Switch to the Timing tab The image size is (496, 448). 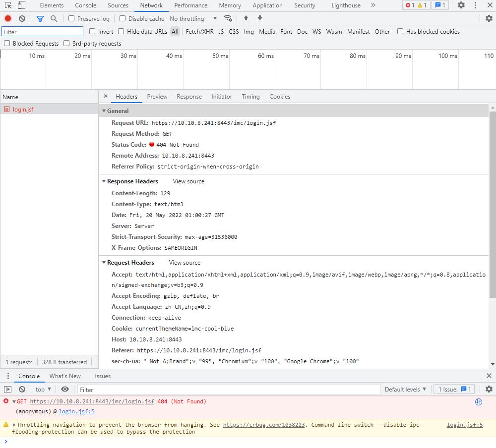250,97
